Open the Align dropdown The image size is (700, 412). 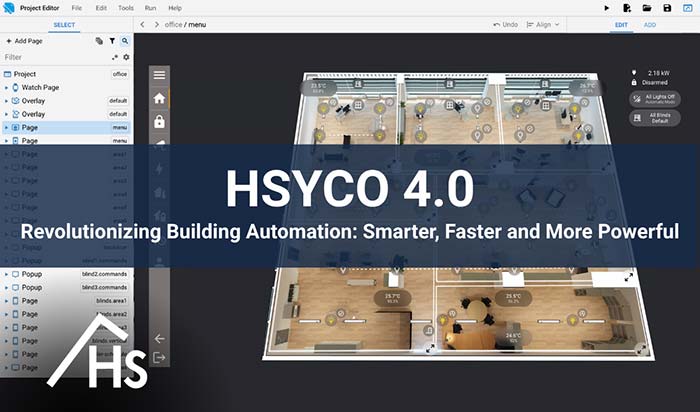543,24
